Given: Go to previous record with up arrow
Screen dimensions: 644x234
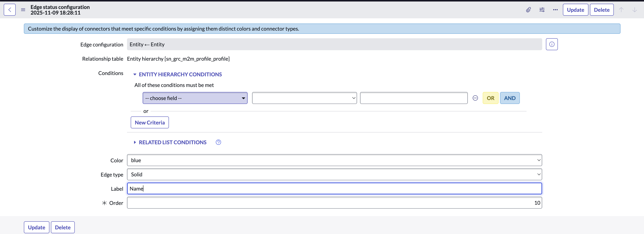Looking at the screenshot, I should [x=621, y=10].
